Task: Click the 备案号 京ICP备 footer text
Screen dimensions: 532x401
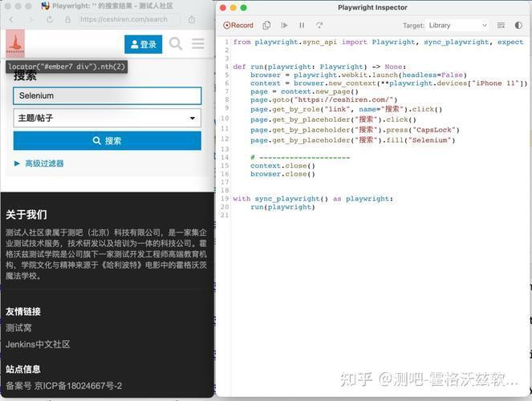Action: pyautogui.click(x=63, y=386)
